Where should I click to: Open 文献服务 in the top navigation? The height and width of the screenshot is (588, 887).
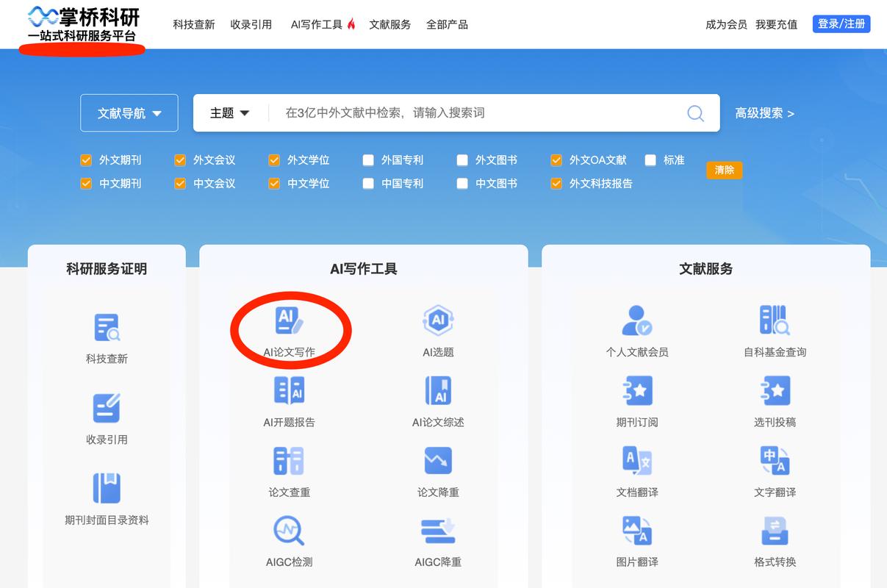390,24
